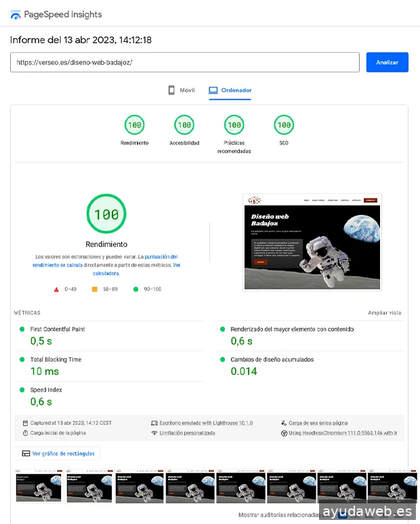420x524 pixels.
Task: Click the Prácticas recomendadas score circle
Action: 234,125
